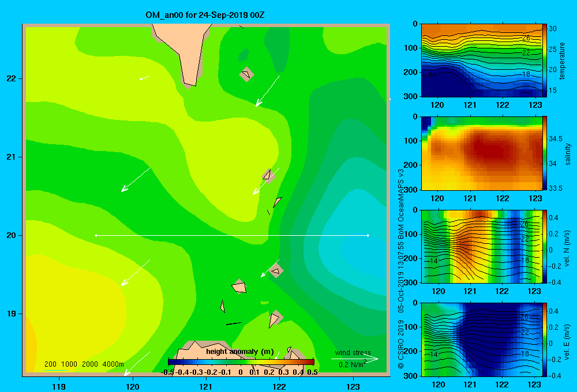Image resolution: width=577 pixels, height=392 pixels.
Task: Click the 'salinity' axis label
Action: 568,154
